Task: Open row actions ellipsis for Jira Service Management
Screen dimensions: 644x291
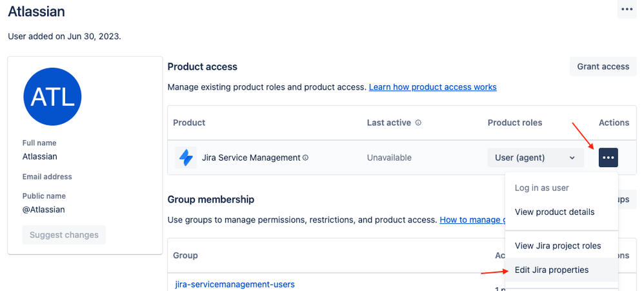Action: tap(608, 157)
